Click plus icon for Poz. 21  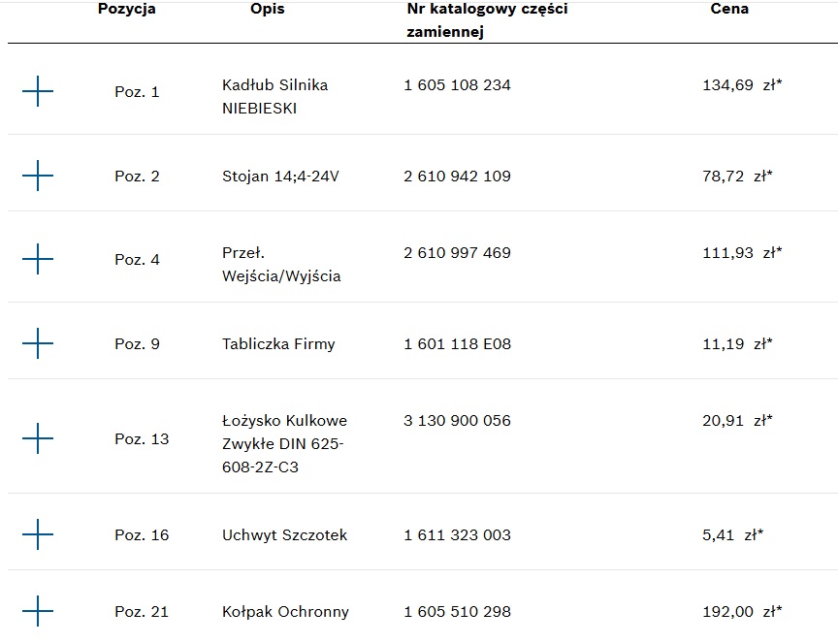(38, 611)
